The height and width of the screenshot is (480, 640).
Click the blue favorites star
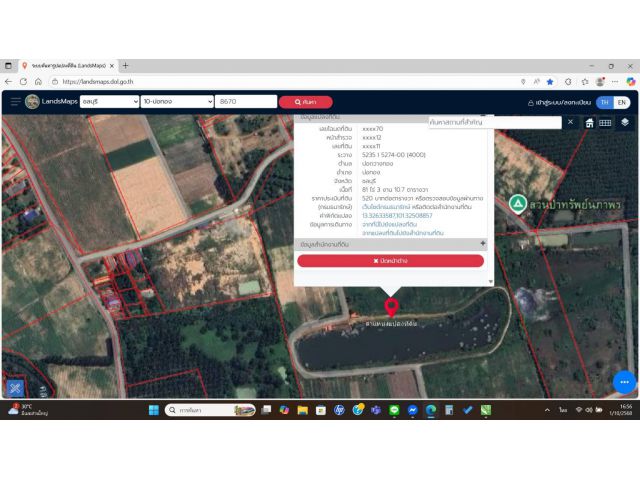coord(550,82)
